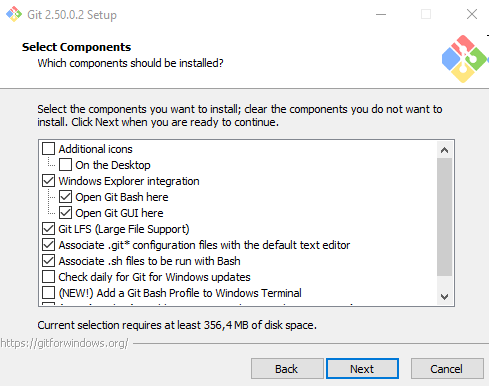Click the large Git logo in the header

(x=464, y=59)
